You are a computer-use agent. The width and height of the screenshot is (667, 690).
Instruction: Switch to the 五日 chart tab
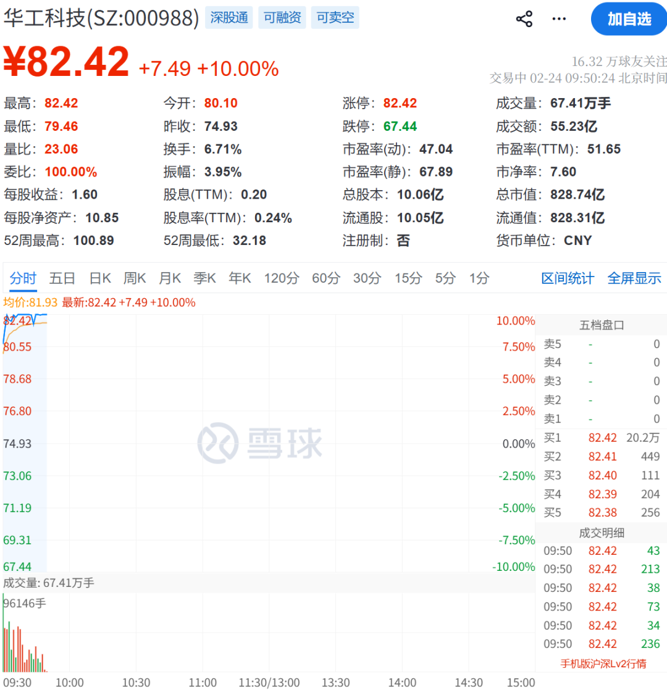[62, 278]
